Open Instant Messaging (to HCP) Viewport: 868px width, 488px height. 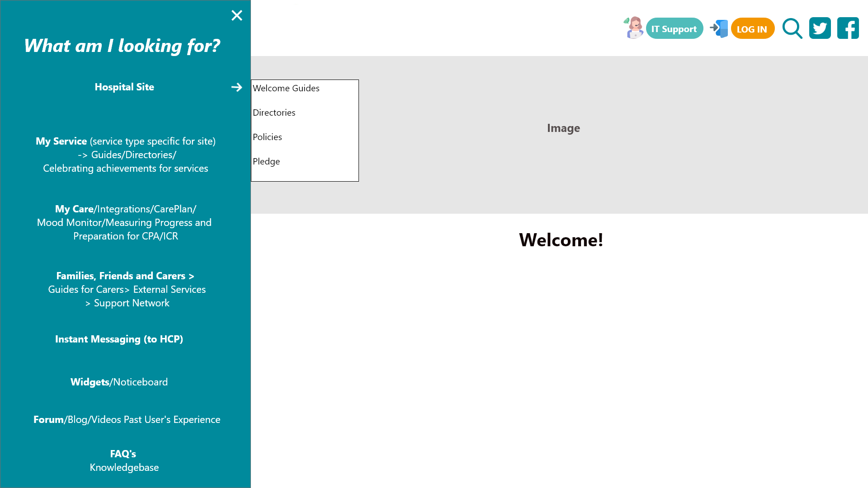pyautogui.click(x=119, y=339)
